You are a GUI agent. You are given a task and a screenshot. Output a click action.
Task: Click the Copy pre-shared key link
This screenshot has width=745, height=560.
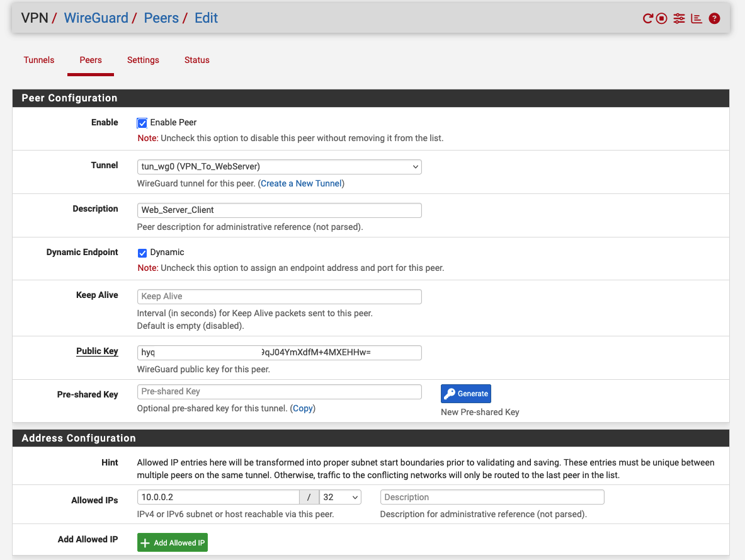[x=302, y=408]
